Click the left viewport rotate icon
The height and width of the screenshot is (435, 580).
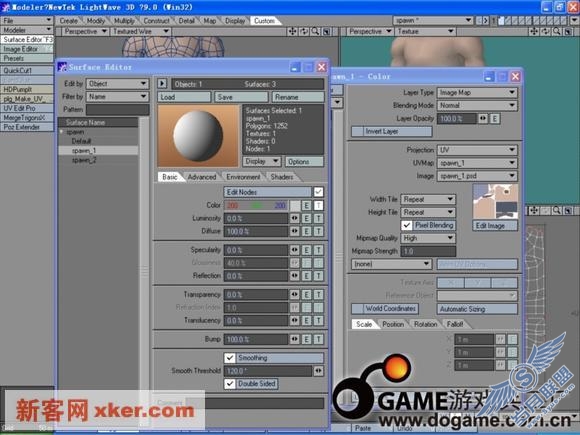coord(304,31)
